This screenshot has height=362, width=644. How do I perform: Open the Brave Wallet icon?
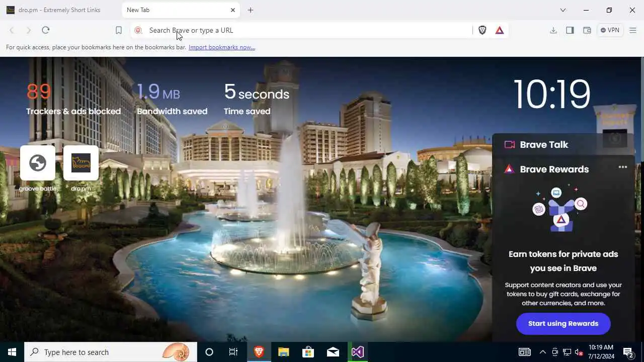[x=587, y=30]
